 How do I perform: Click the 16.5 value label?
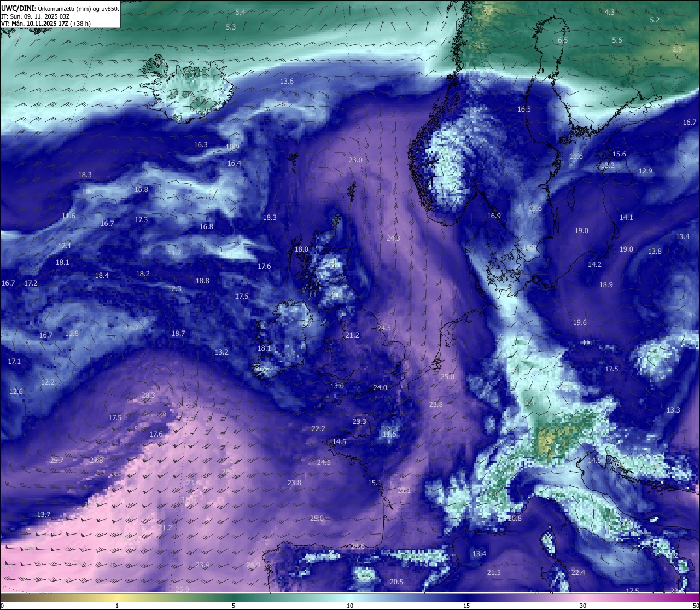(x=524, y=109)
